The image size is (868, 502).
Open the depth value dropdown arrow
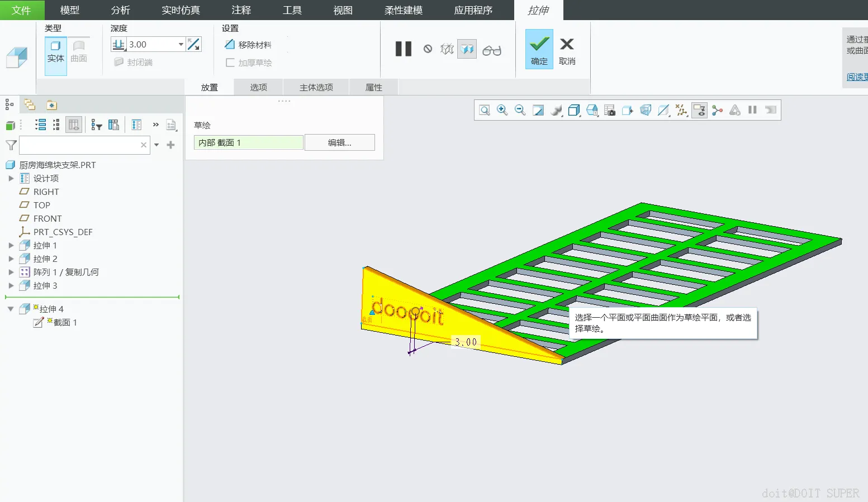point(181,45)
